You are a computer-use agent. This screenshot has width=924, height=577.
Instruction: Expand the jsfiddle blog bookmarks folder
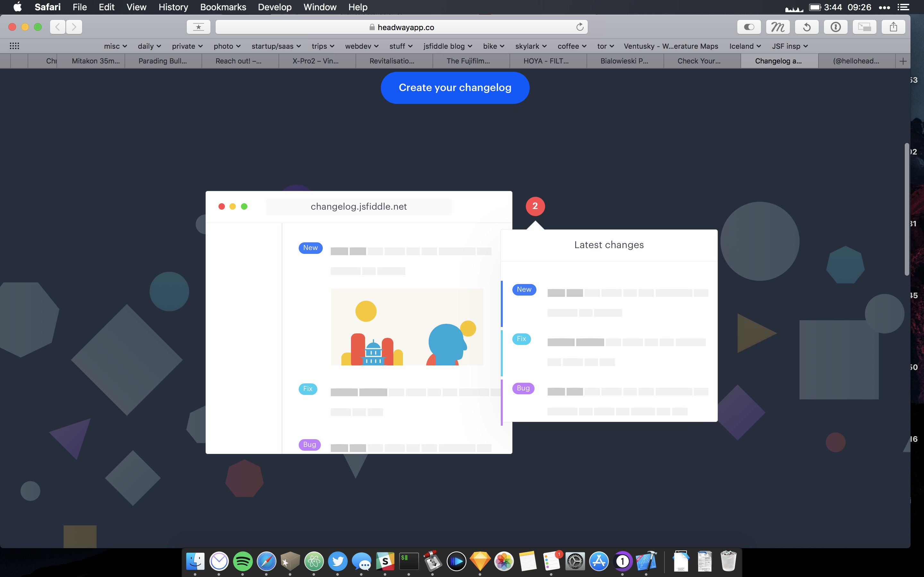coord(448,46)
